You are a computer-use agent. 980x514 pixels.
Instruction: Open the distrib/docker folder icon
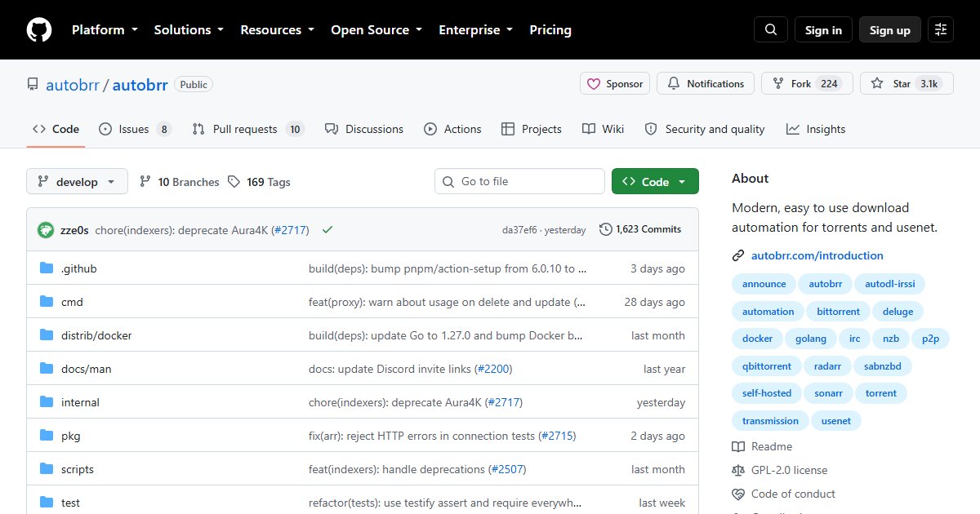(47, 335)
